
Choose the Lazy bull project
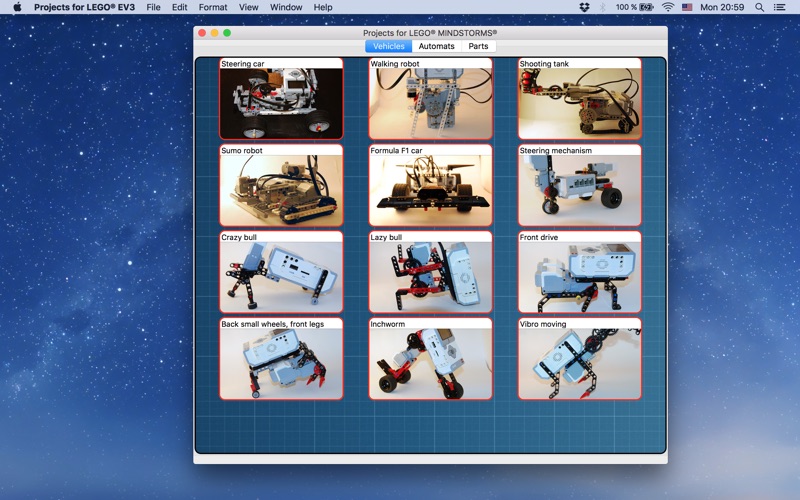click(x=431, y=272)
